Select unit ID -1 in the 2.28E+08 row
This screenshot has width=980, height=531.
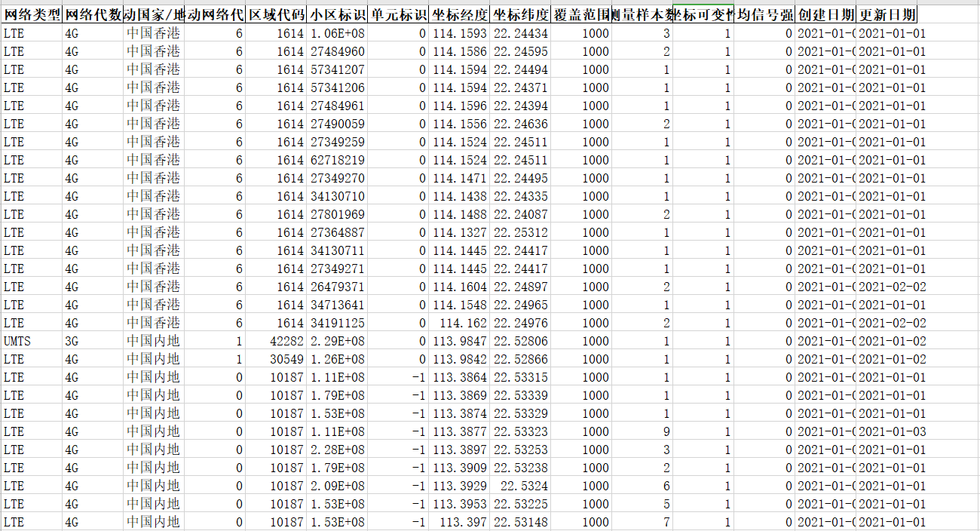(x=398, y=450)
